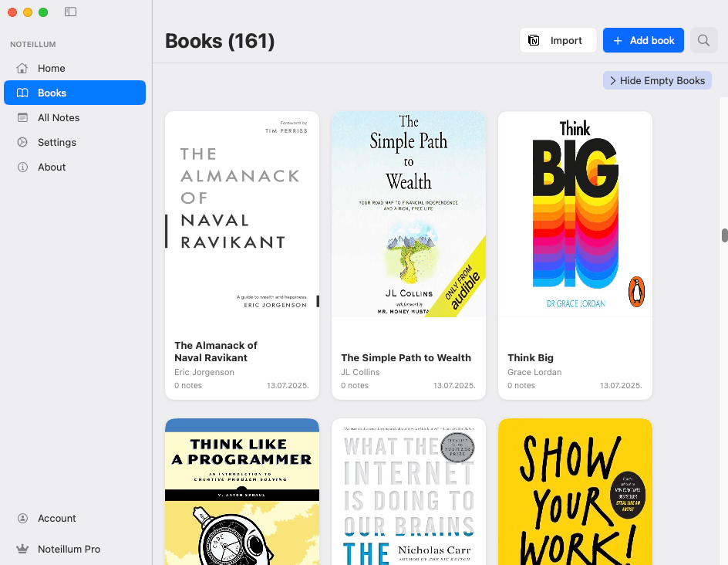Click the Account person icon
This screenshot has width=728, height=565.
pyautogui.click(x=22, y=518)
